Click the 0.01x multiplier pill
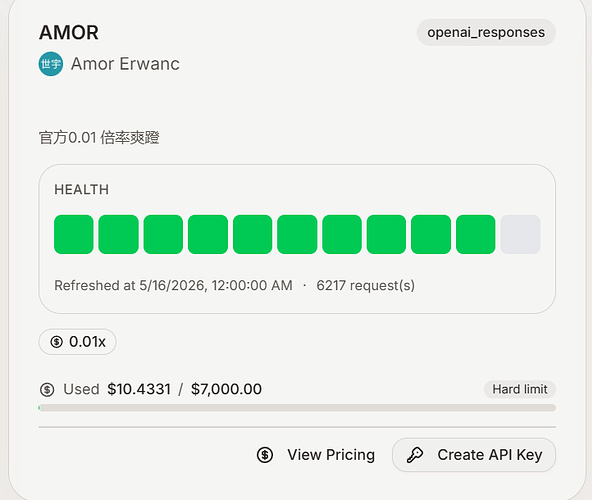The height and width of the screenshot is (500, 592). [77, 342]
